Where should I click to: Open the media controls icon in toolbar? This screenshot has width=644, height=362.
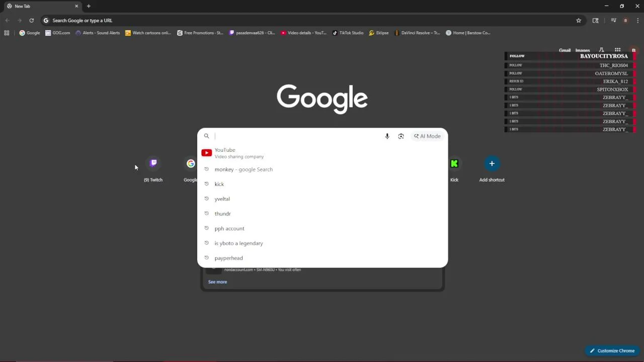tap(613, 21)
